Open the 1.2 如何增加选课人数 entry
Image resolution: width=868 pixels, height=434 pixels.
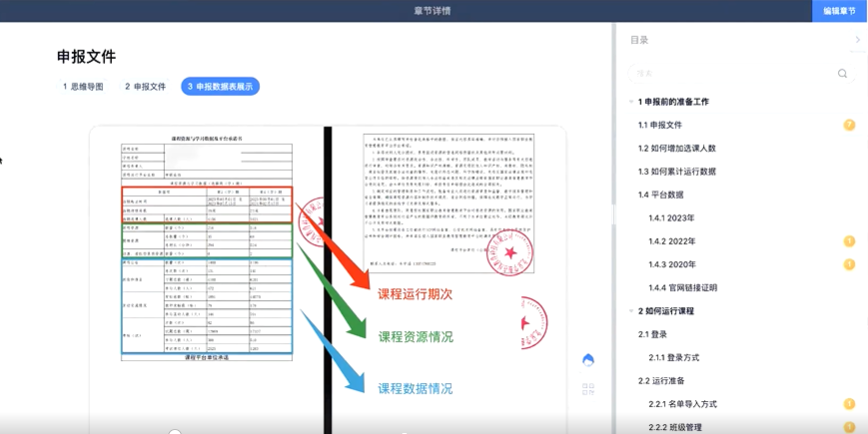(x=677, y=148)
